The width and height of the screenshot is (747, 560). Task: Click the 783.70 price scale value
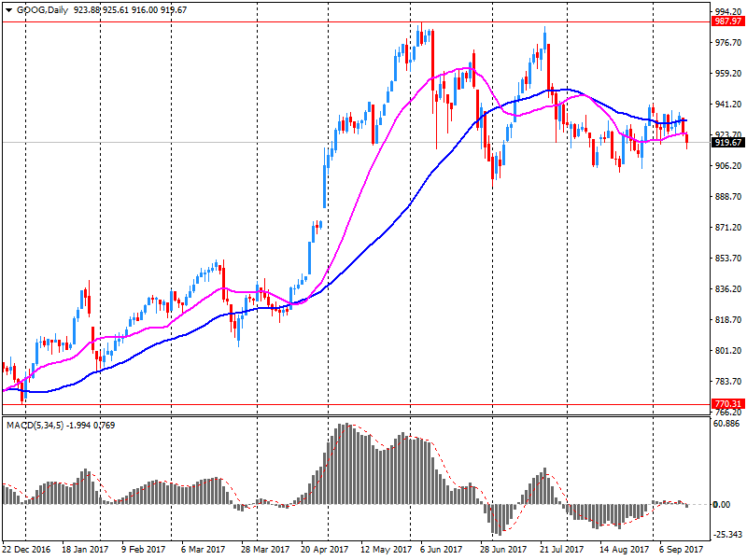(x=728, y=382)
